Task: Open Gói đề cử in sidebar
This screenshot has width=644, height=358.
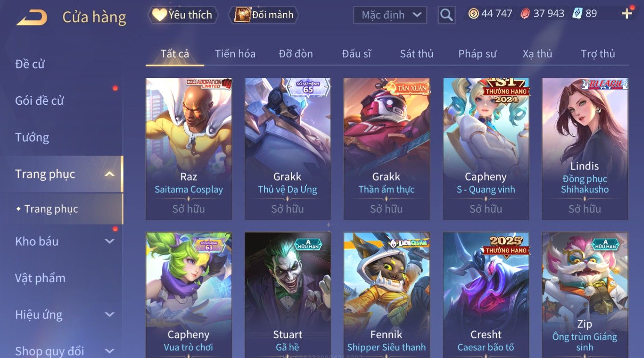Action: [39, 101]
